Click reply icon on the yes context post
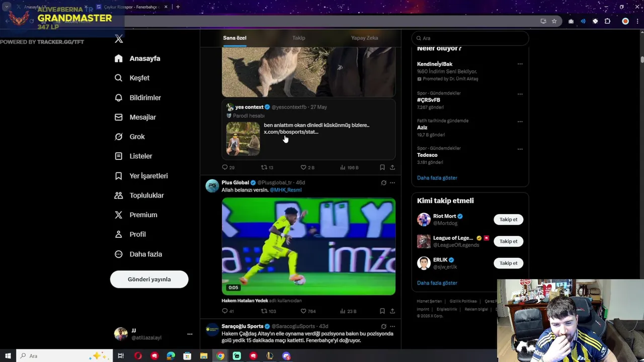The height and width of the screenshot is (362, 644). [225, 167]
